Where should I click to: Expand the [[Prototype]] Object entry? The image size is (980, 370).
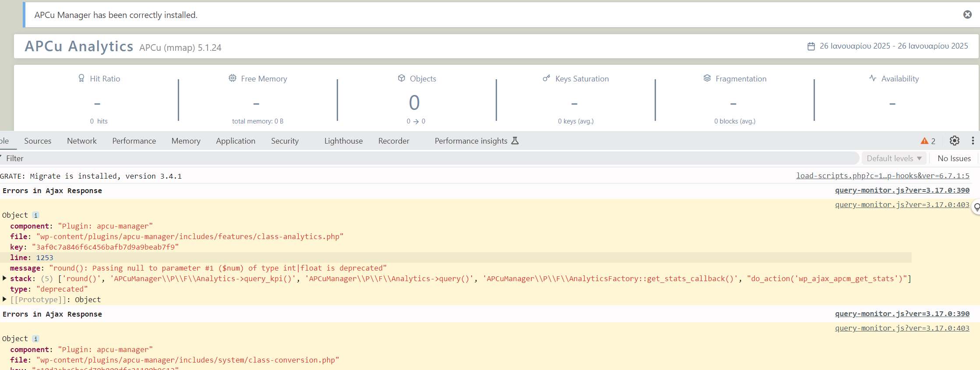(x=4, y=300)
